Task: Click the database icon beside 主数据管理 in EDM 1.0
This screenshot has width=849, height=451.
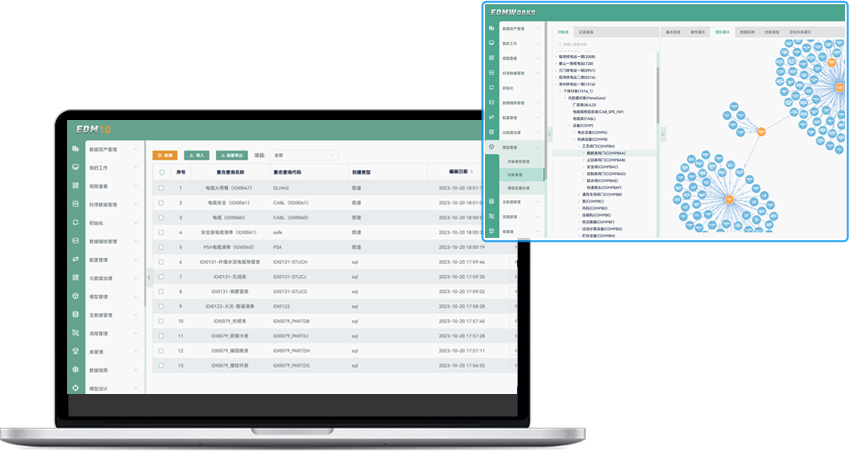Action: [75, 315]
